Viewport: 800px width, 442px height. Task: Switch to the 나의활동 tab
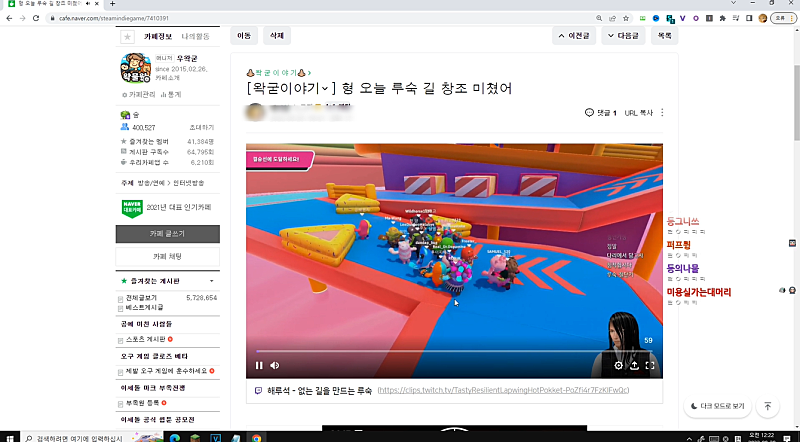click(x=195, y=37)
